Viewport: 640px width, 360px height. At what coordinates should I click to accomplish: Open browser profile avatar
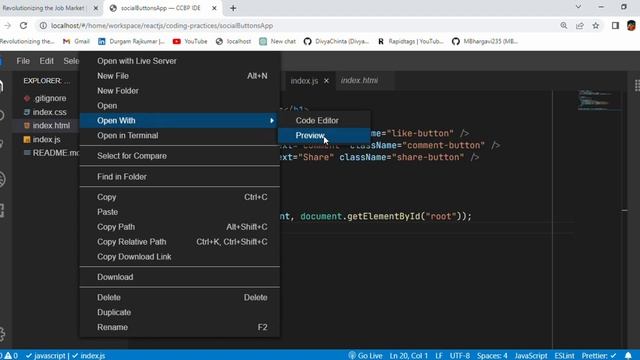[x=631, y=25]
